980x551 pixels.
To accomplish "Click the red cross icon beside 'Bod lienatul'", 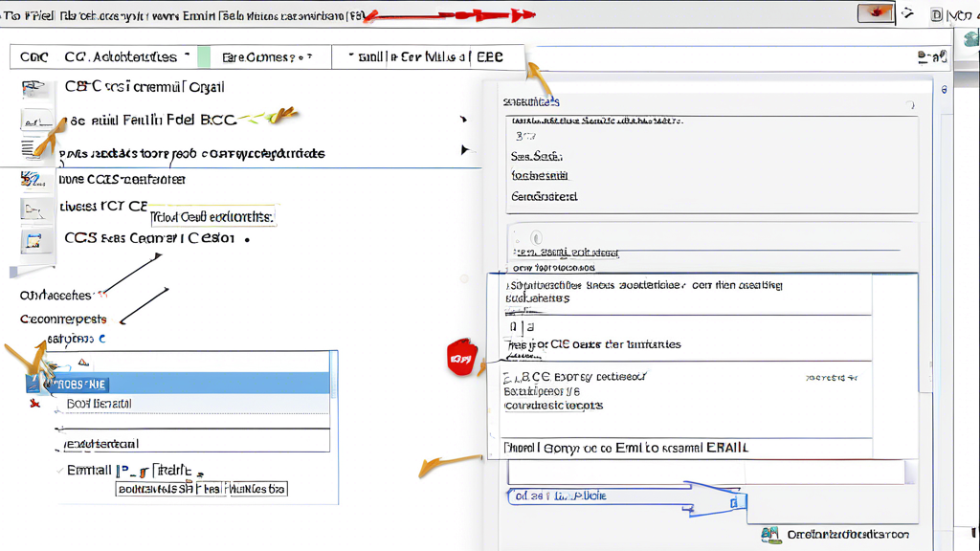I will pyautogui.click(x=35, y=404).
